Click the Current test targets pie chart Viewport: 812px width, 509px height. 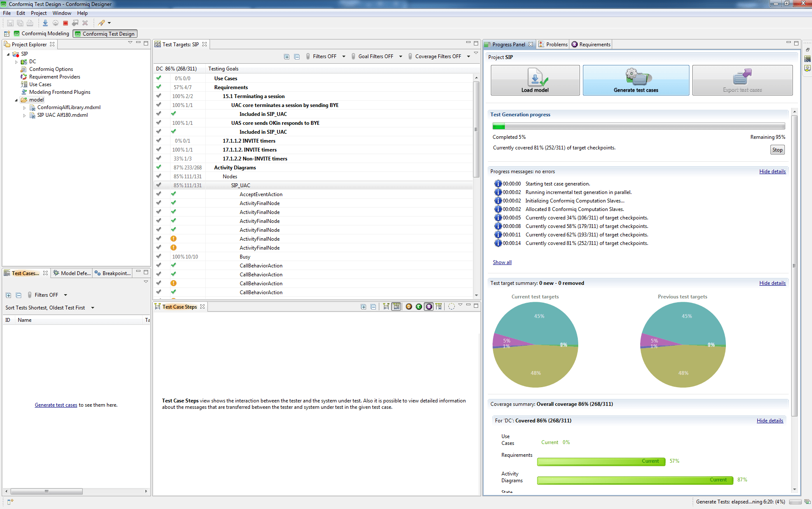point(535,345)
